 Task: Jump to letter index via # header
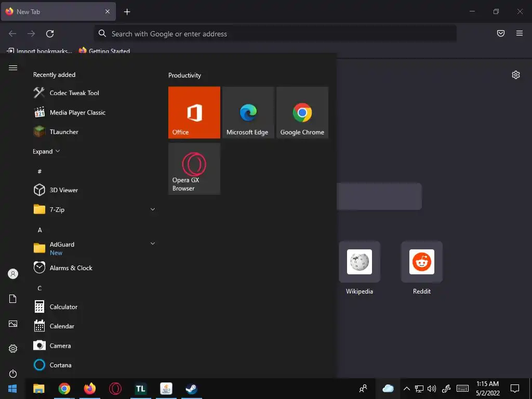[x=39, y=171]
